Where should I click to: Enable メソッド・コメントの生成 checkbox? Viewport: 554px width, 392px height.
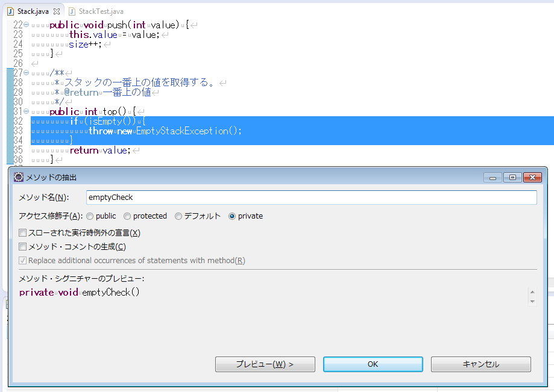23,247
